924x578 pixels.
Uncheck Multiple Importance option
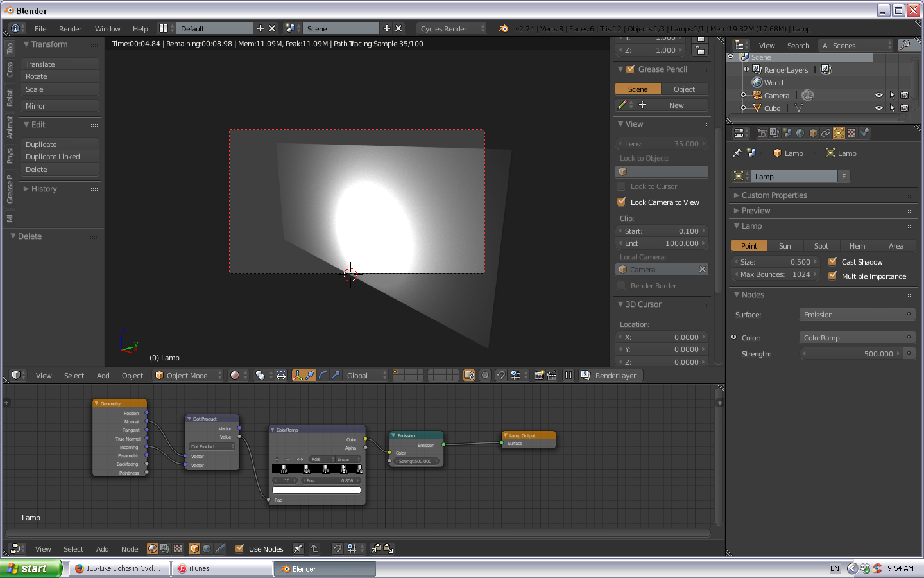coord(833,276)
